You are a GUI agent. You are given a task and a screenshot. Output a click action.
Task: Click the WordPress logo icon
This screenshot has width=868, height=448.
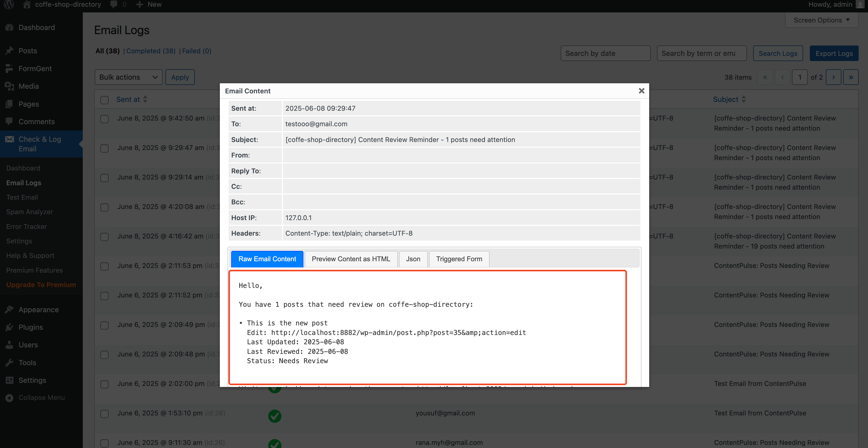pyautogui.click(x=9, y=4)
